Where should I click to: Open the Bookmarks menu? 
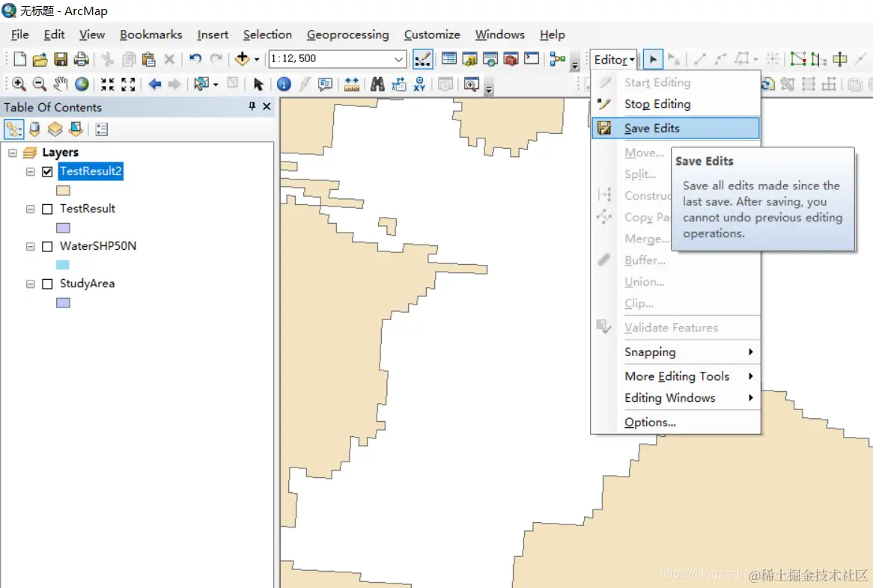151,34
